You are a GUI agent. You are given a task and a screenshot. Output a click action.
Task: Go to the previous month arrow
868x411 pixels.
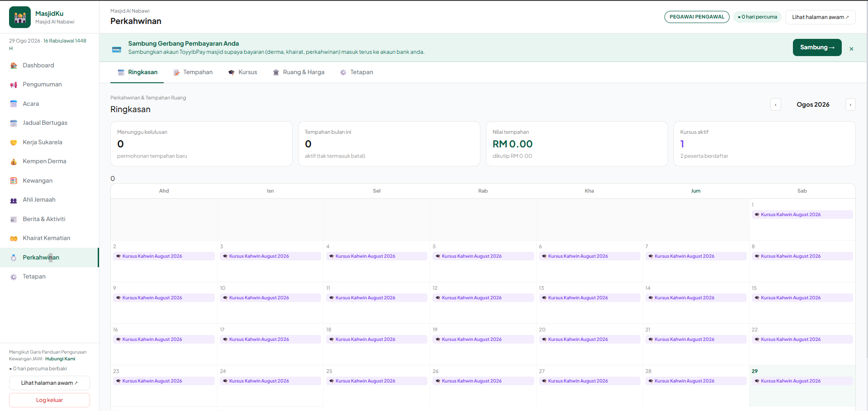776,104
